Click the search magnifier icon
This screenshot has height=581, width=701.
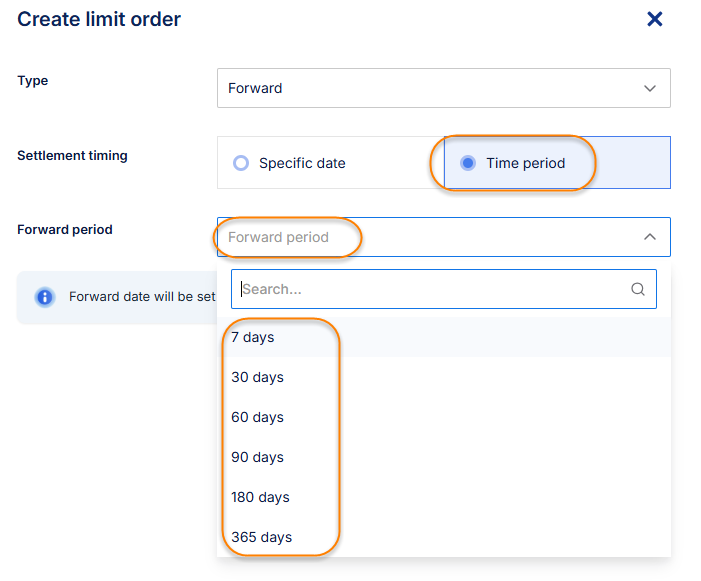point(638,289)
